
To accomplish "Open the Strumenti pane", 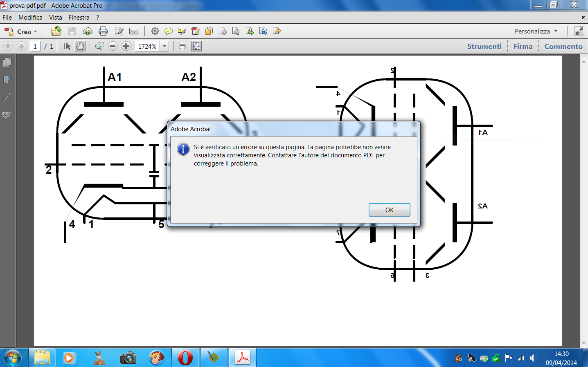I will point(484,46).
